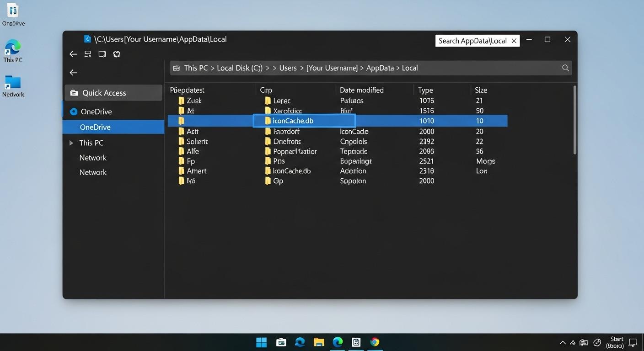Click the breadcrumb folder icon in the address bar

point(177,68)
